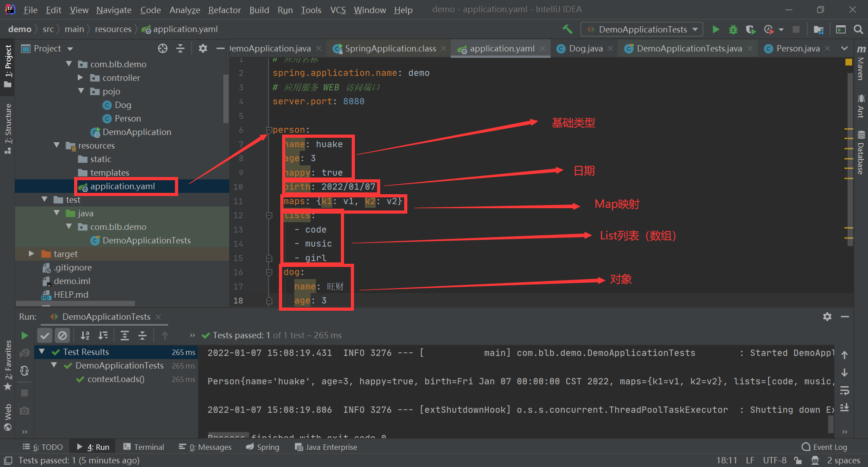Sort test results by duration
The width and height of the screenshot is (868, 467).
click(x=103, y=336)
